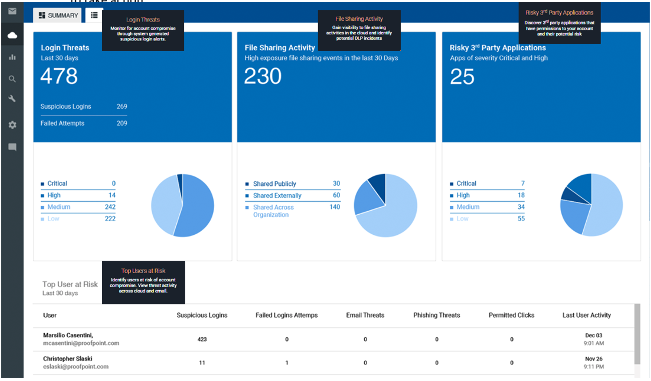Screen dimensions: 651x381
Task: Click Shared Across Organization legend entry
Action: 293,211
